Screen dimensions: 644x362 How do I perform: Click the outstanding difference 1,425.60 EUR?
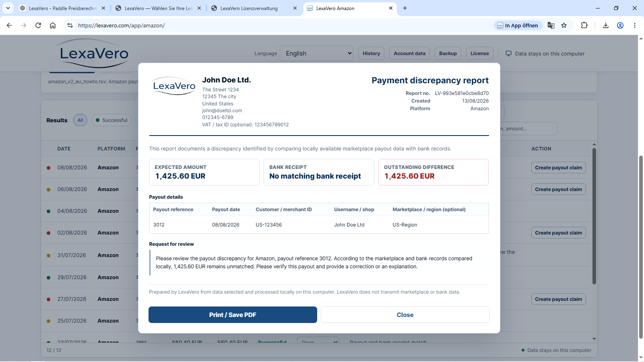(409, 176)
